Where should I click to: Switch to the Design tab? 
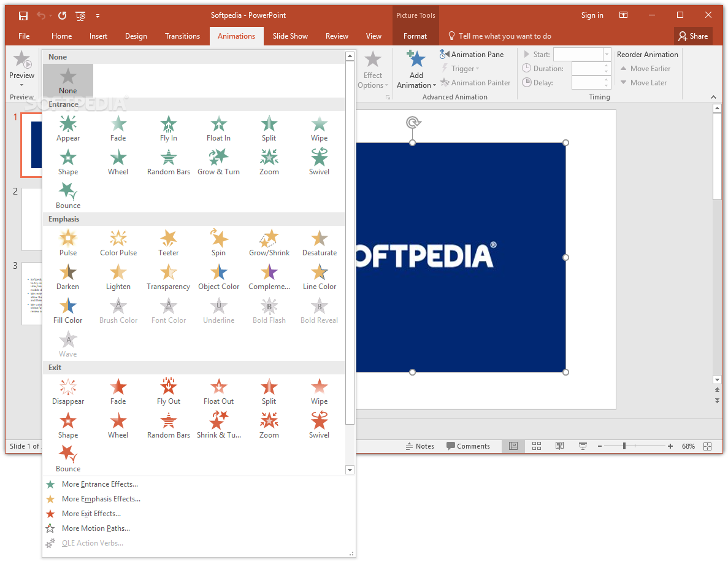click(136, 36)
